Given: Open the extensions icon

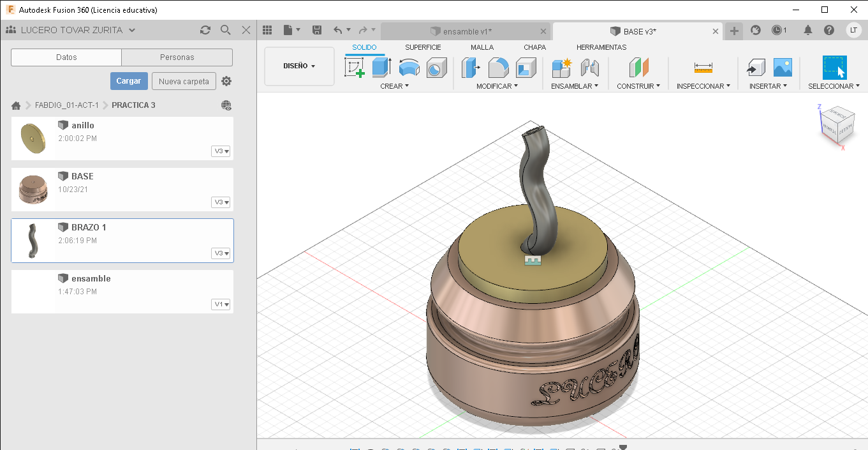Looking at the screenshot, I should 756,30.
